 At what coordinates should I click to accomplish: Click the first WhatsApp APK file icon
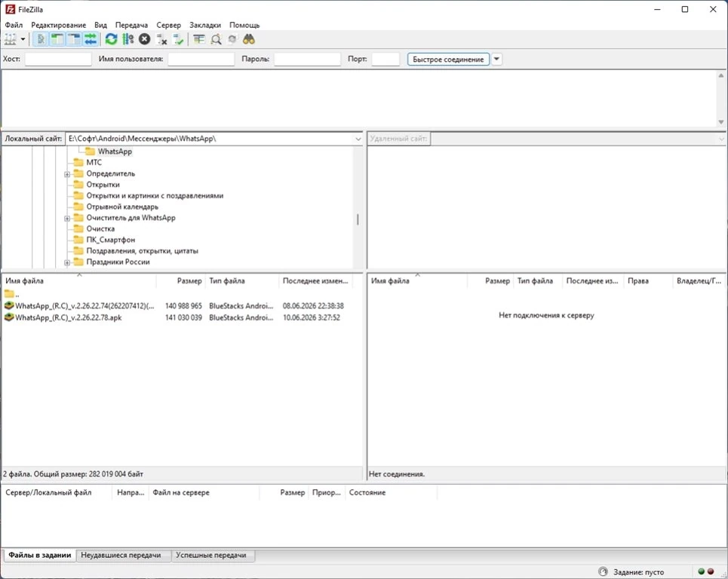tap(9, 305)
